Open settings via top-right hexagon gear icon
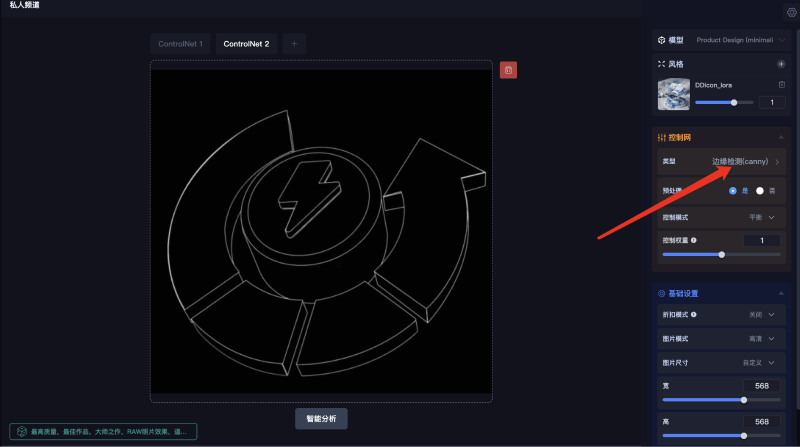The image size is (800, 447). tap(791, 12)
